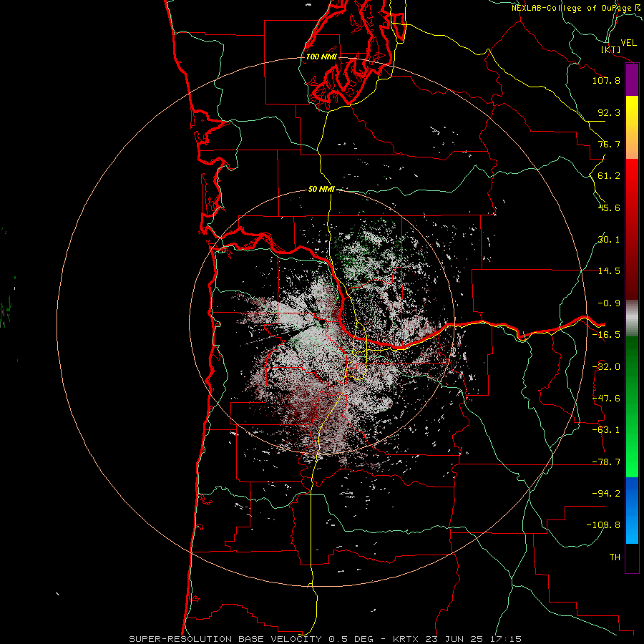This screenshot has height=644, width=644.
Task: Click the purple segment of the color bar
Action: 632,80
